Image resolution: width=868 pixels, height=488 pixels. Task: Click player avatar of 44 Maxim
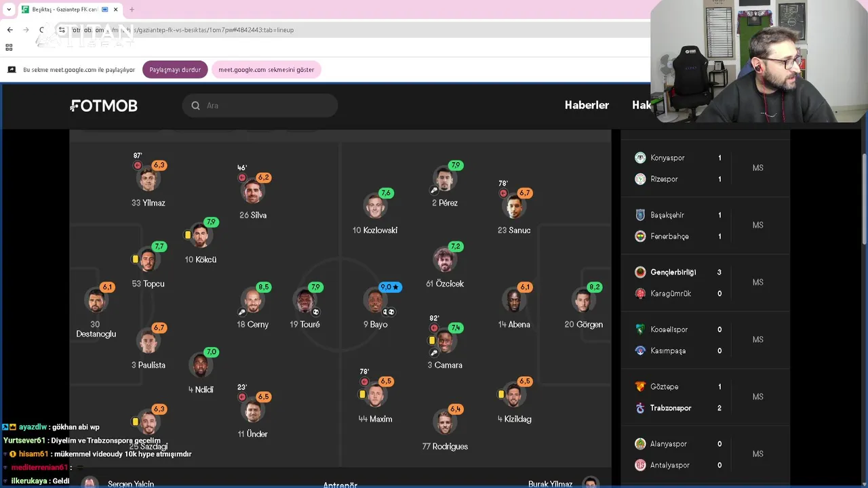(x=375, y=396)
